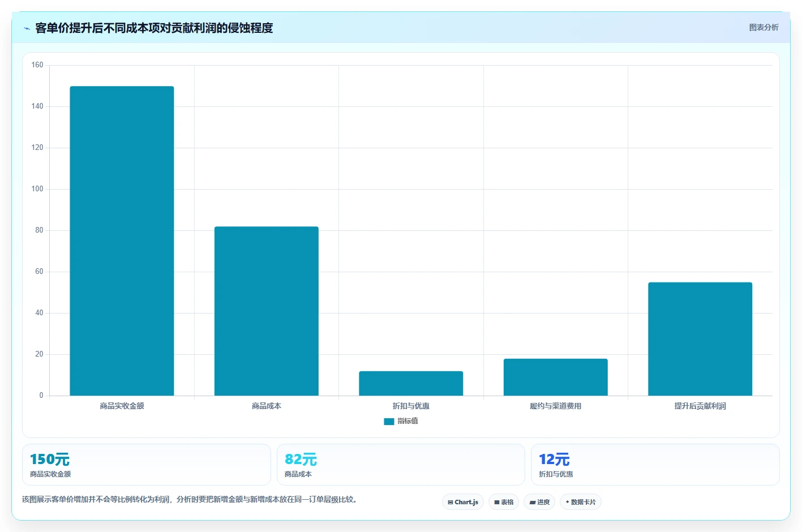Click the lightning icon beside the chart title

click(27, 28)
